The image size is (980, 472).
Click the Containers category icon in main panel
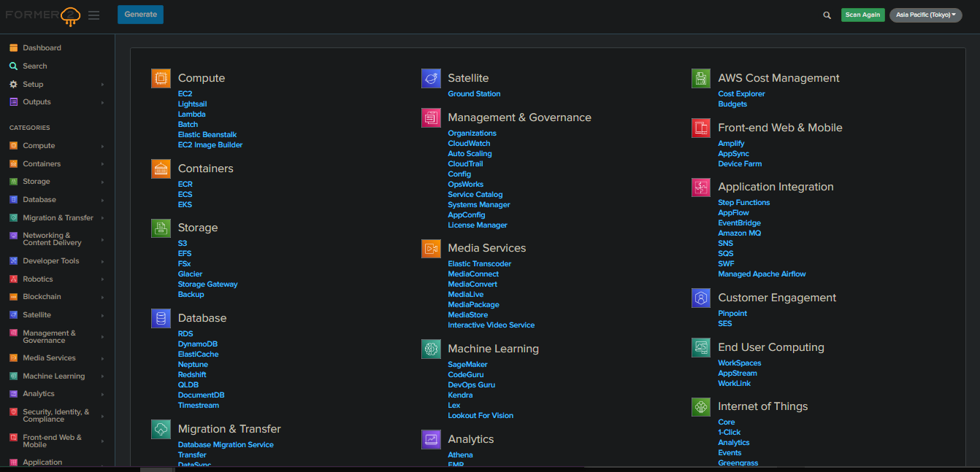[x=161, y=169]
